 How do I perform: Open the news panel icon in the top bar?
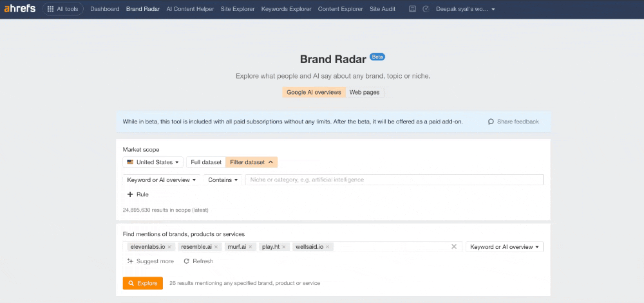pos(412,9)
